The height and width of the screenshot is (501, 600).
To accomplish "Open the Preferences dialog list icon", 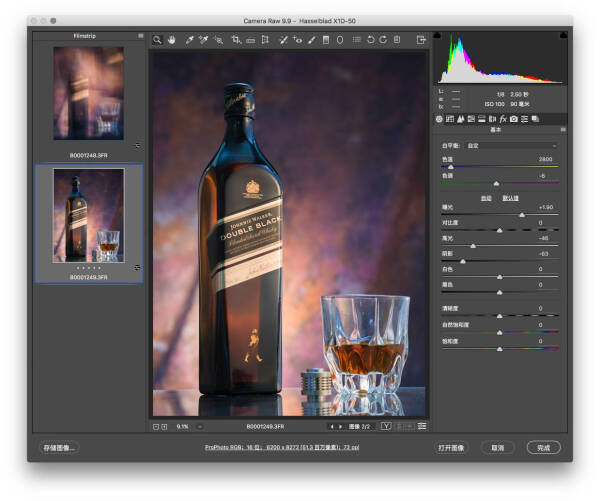I will tap(357, 39).
